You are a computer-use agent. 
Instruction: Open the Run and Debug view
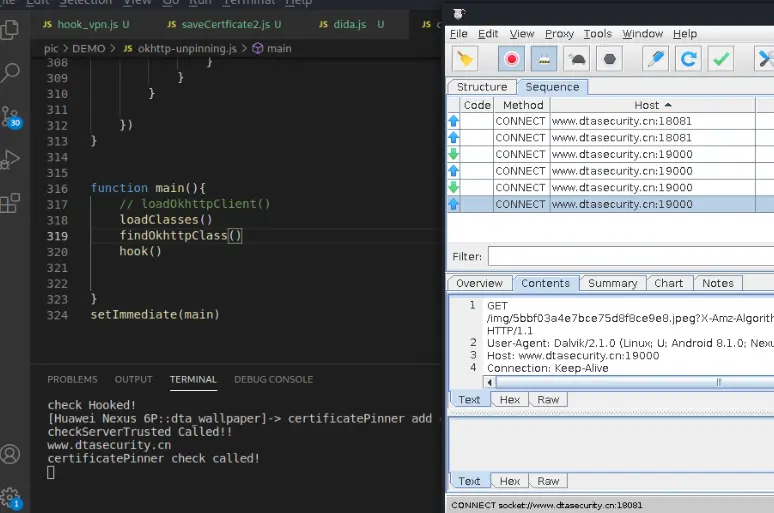[10, 160]
